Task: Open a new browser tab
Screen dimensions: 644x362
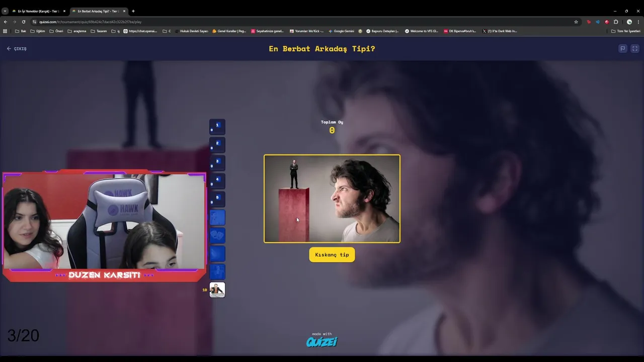Action: pos(133,11)
